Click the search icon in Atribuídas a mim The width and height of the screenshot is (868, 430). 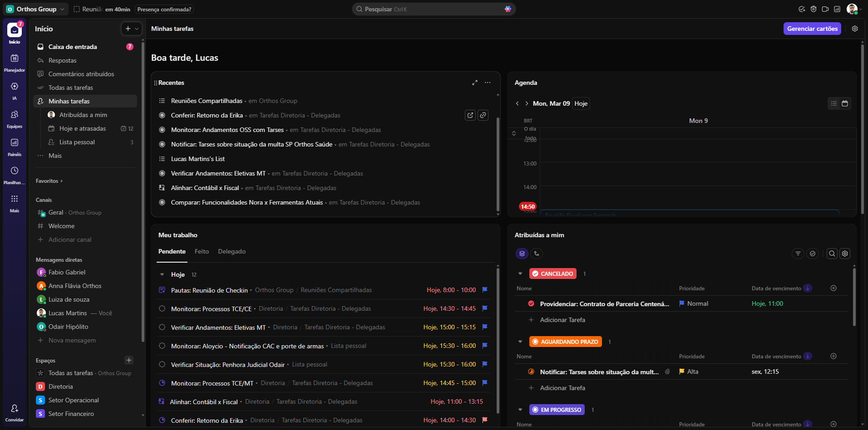coord(832,254)
